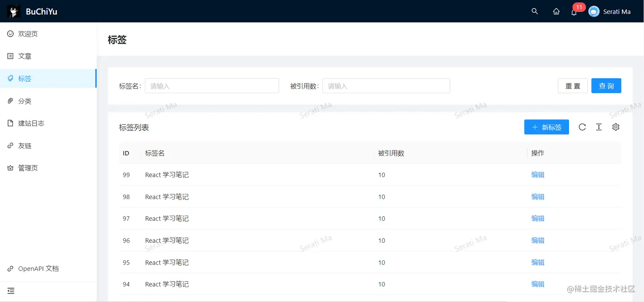
Task: Go to the home page via house icon
Action: pos(556,11)
